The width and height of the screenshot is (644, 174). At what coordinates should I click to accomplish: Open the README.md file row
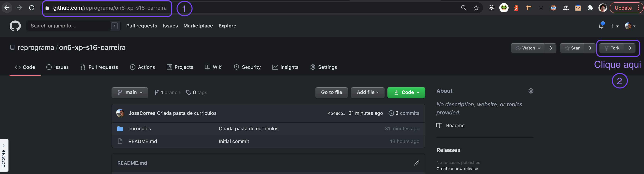tap(268, 142)
